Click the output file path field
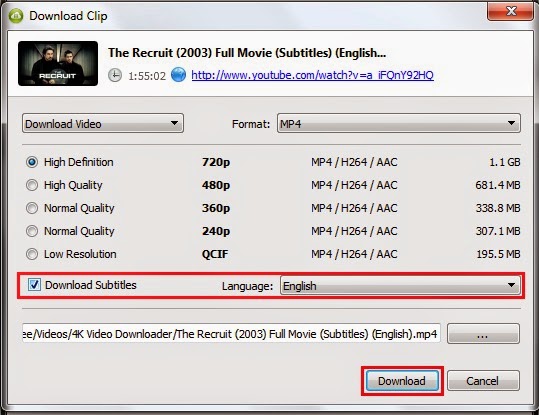 click(231, 334)
